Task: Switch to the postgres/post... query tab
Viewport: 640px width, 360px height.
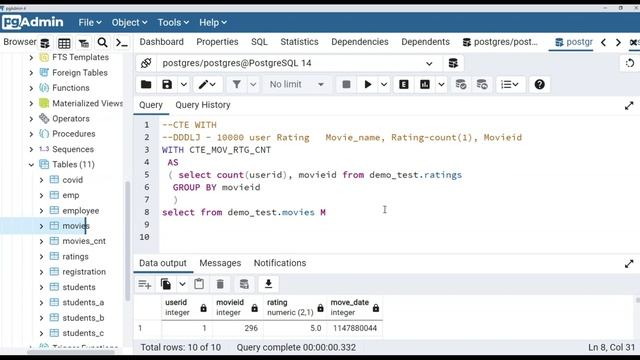Action: [x=500, y=42]
